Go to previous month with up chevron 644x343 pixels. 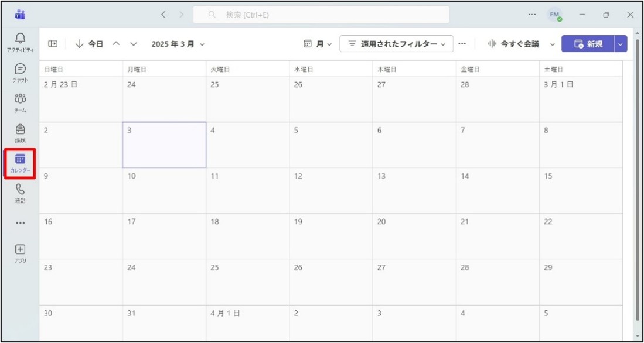[116, 44]
